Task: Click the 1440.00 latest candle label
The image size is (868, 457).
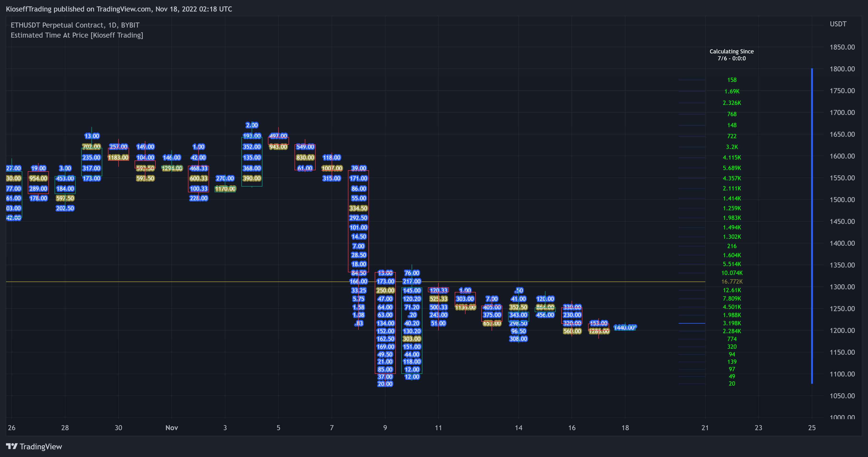Action: [x=625, y=327]
